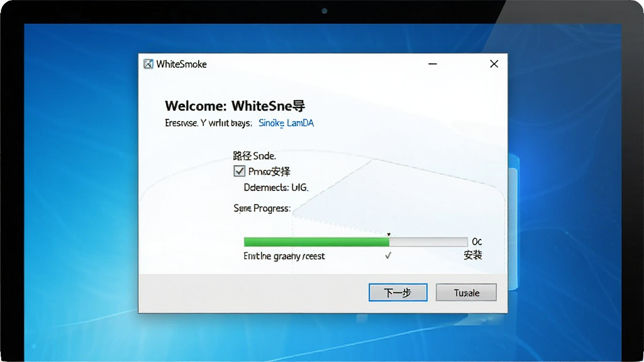Close the WhiteSmoke installer window
Viewport: 644px width, 362px height.
(x=494, y=64)
